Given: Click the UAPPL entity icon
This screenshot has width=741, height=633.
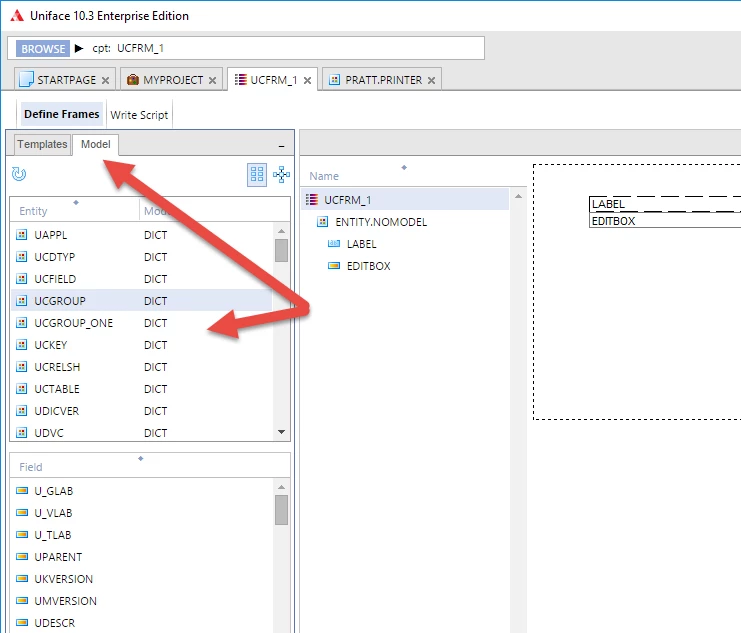Looking at the screenshot, I should click(22, 234).
